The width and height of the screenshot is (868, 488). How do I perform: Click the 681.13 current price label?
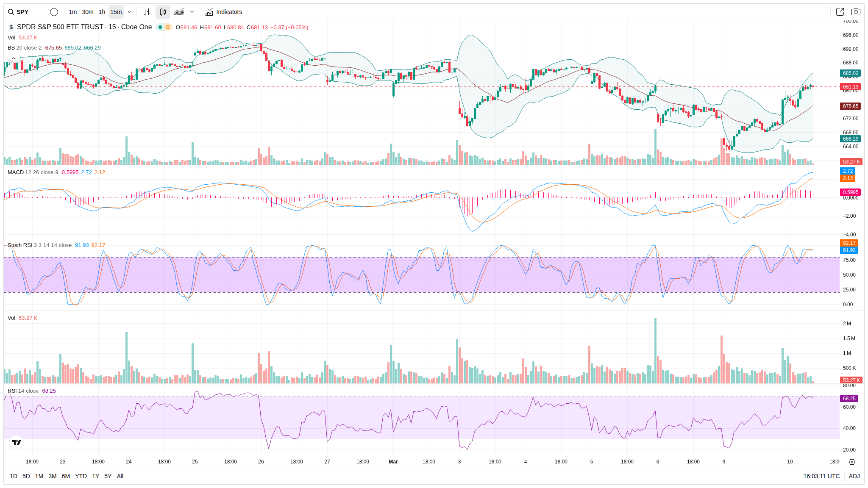click(850, 87)
